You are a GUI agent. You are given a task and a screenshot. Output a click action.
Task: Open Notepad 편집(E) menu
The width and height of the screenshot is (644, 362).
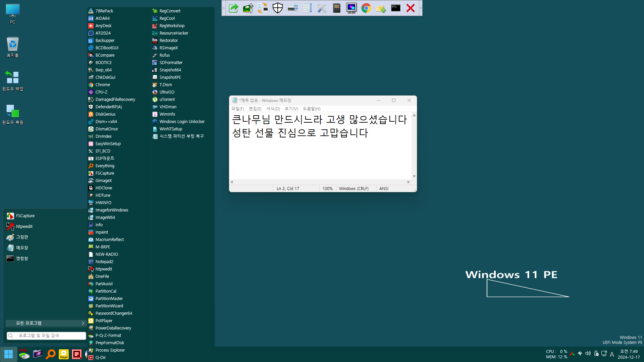[255, 109]
